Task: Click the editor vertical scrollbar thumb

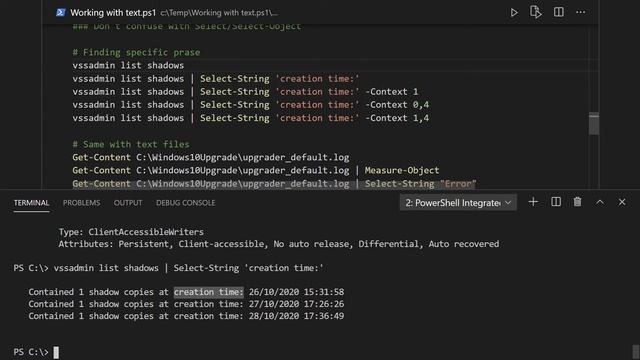Action: pos(594,123)
